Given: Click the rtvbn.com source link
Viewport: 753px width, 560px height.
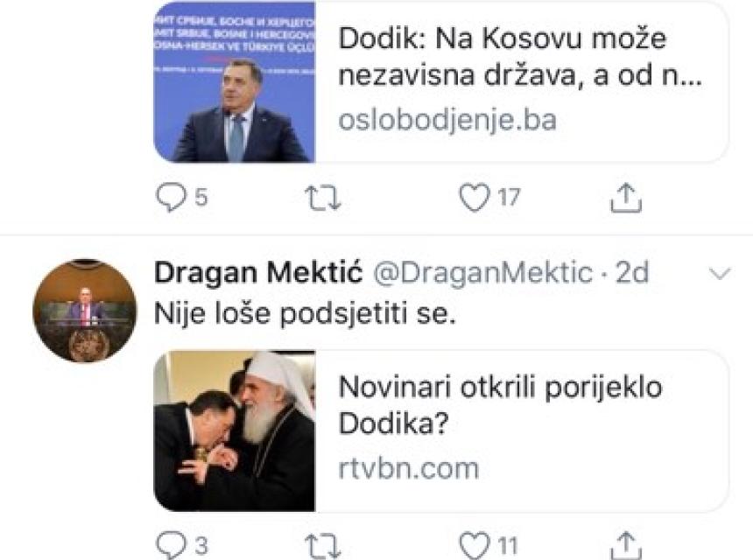Looking at the screenshot, I should (409, 468).
